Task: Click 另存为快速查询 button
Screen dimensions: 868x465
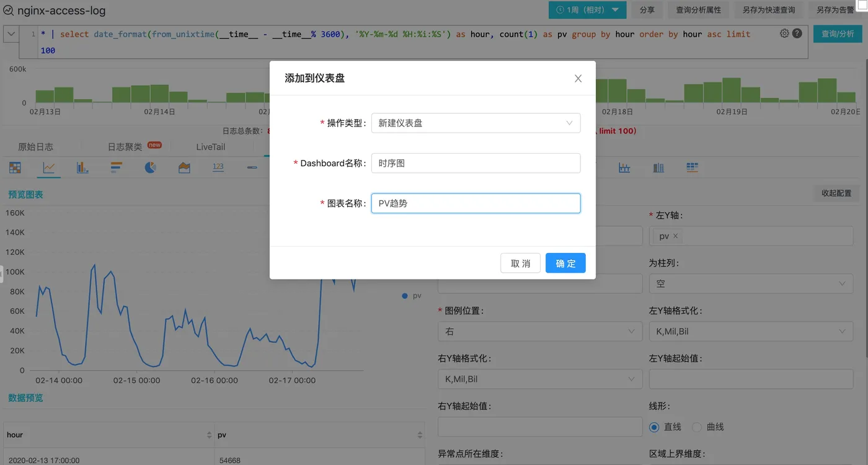Action: [769, 10]
